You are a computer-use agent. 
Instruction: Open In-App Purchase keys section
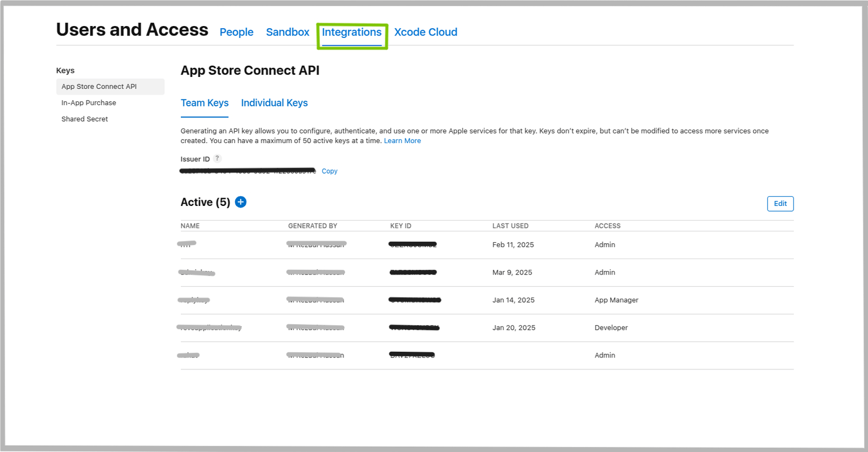(89, 103)
